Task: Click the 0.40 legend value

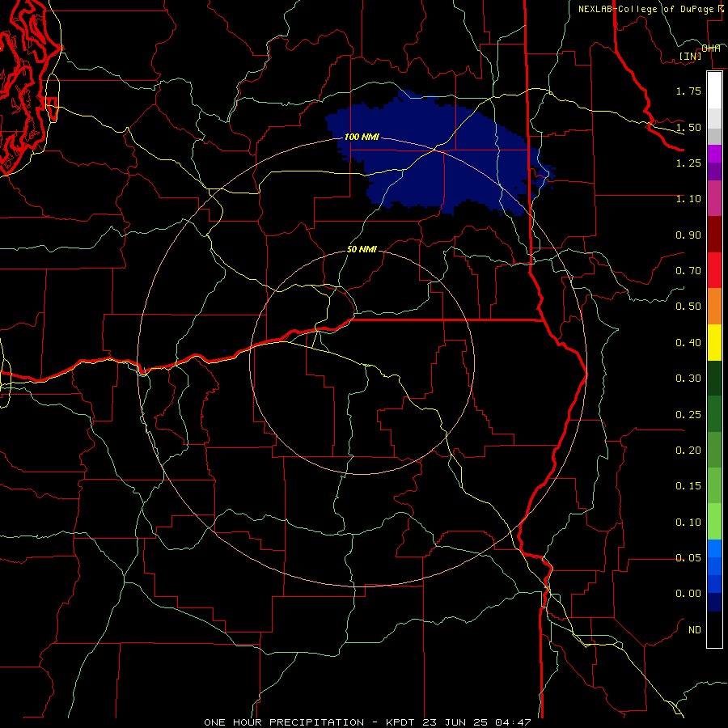Action: point(688,343)
